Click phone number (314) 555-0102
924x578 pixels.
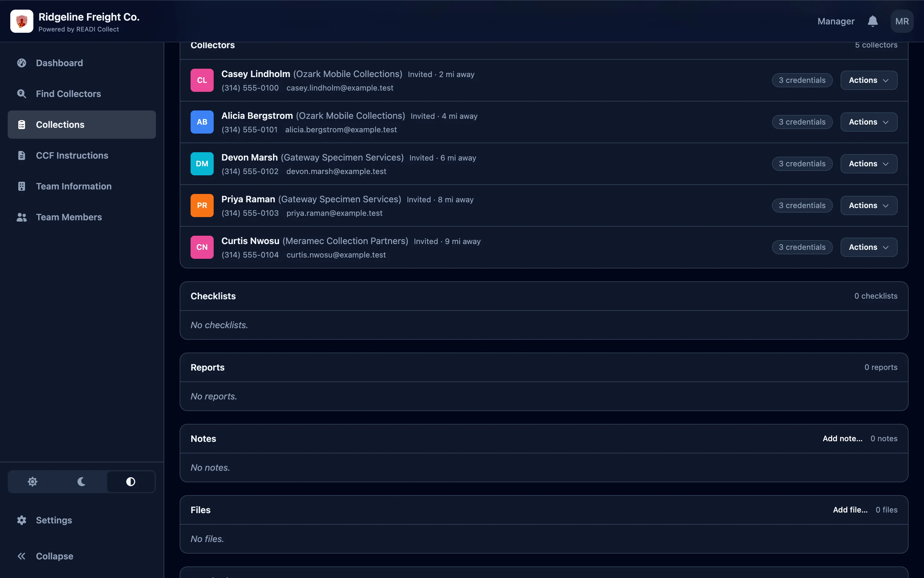click(250, 171)
